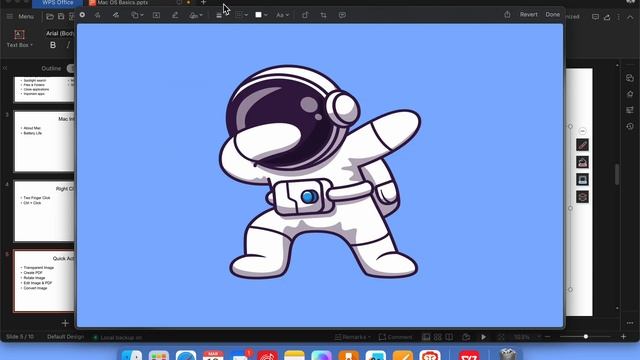Toggle bold formatting in WPS ribbon
640x360 pixels.
[x=53, y=45]
